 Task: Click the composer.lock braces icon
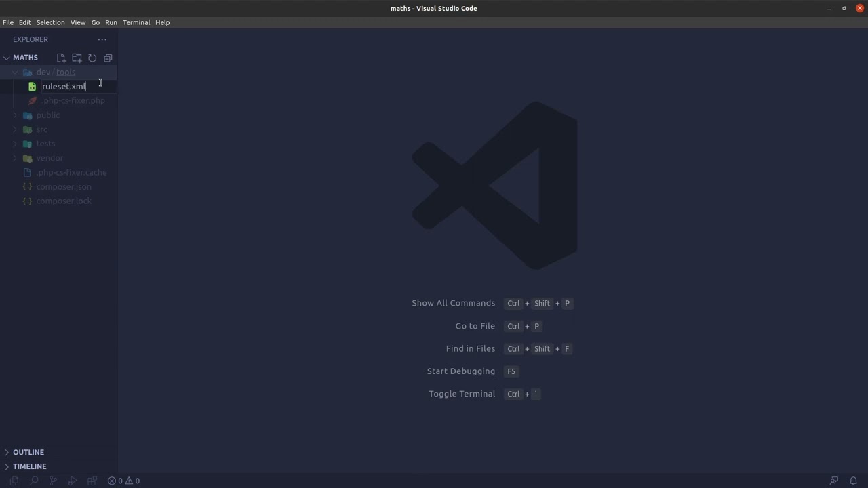point(27,201)
